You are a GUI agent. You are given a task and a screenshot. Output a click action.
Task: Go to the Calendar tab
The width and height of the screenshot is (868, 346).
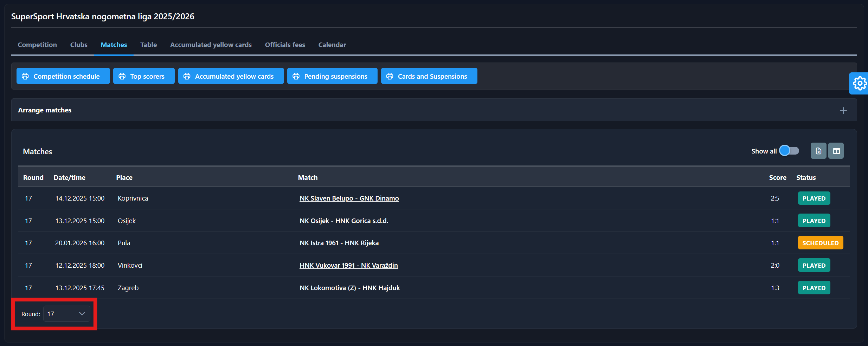point(332,45)
